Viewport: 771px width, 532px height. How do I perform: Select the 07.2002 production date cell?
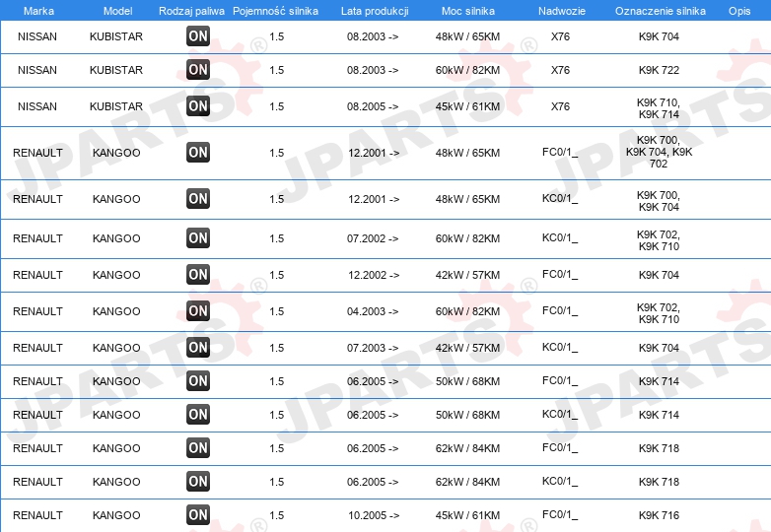(373, 238)
